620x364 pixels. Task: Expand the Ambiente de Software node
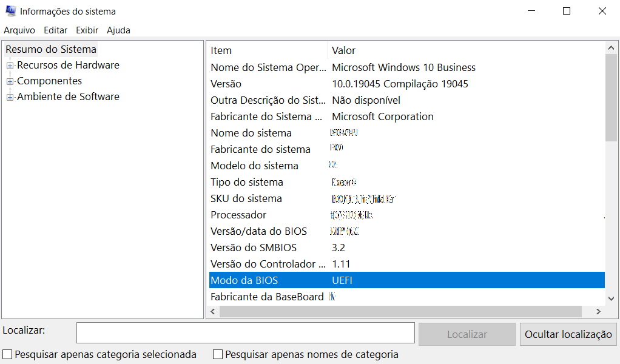coord(10,97)
